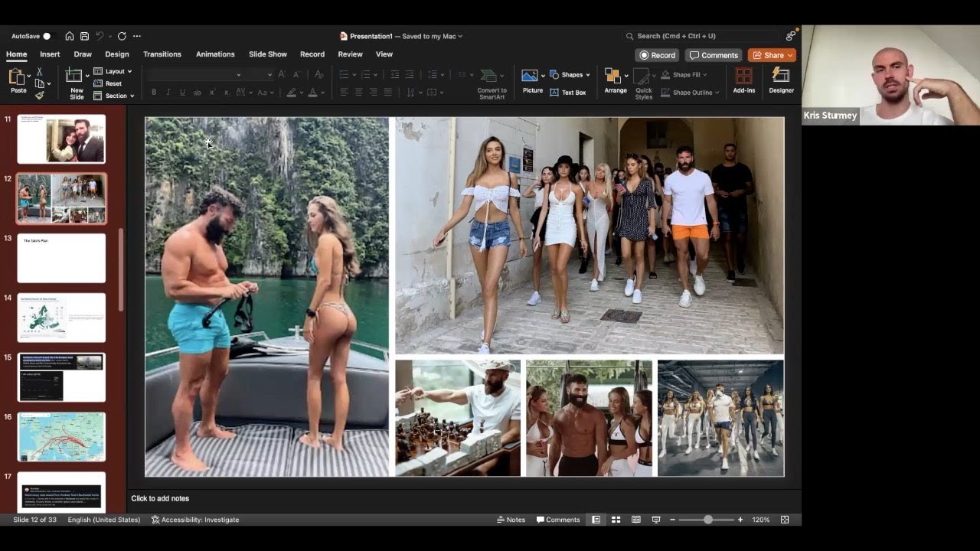Switch to the Transitions tab
The image size is (980, 551).
pyautogui.click(x=162, y=54)
